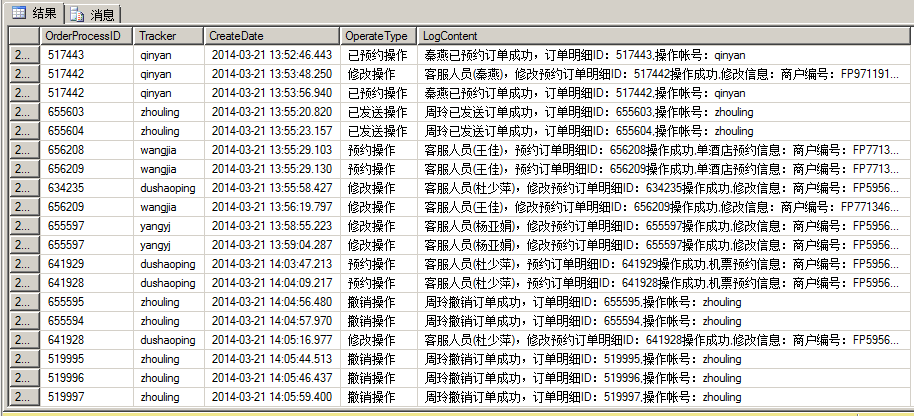Click LogContent 周玲已发送订单成功 for ID 655604
The width and height of the screenshot is (914, 416).
[x=665, y=131]
